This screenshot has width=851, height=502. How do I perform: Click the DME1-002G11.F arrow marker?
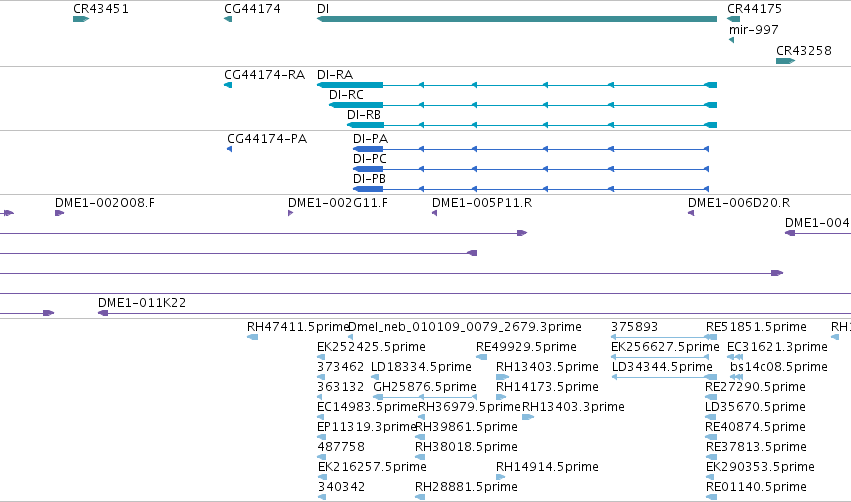[291, 213]
